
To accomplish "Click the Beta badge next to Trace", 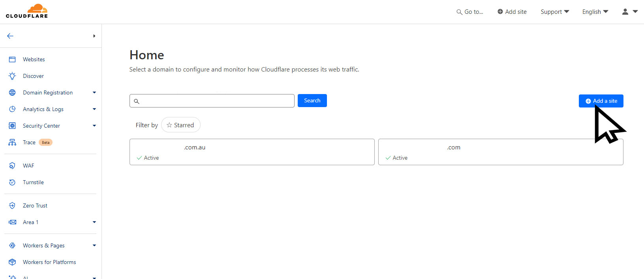I will click(46, 142).
